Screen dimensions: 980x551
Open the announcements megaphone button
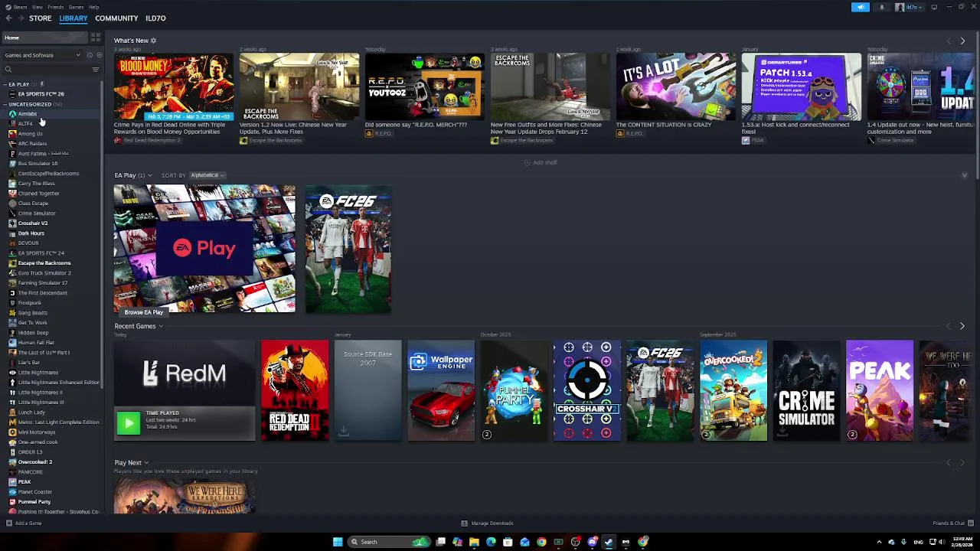[x=861, y=7]
